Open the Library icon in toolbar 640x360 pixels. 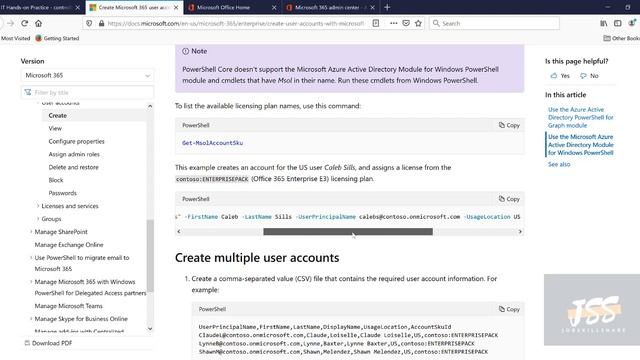[604, 23]
